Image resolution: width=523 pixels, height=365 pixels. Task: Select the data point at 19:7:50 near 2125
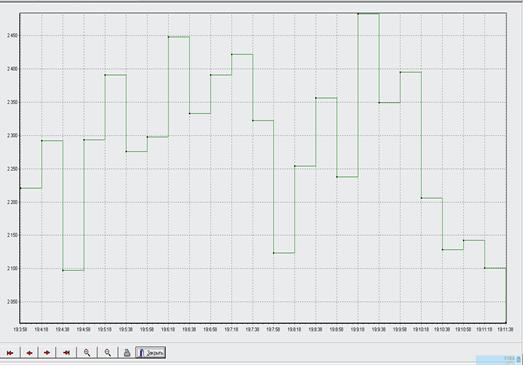tap(274, 253)
